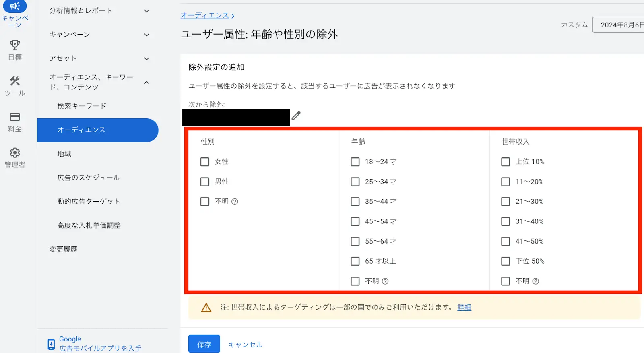Click the 保存 button
644x353 pixels.
[204, 344]
